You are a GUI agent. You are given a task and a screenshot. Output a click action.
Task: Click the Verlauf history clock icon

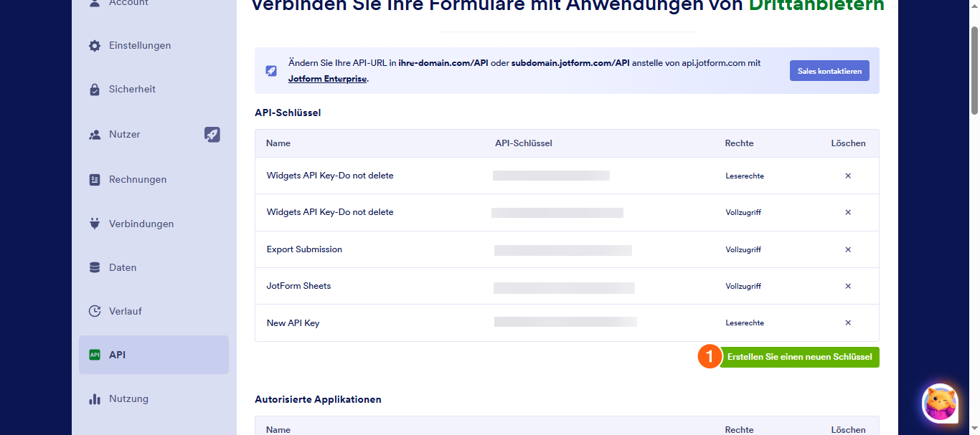point(95,311)
